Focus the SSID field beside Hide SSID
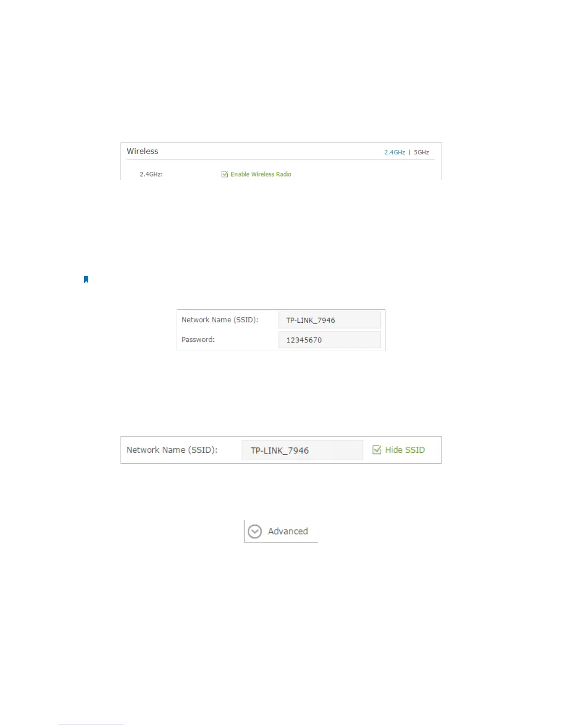 (302, 450)
